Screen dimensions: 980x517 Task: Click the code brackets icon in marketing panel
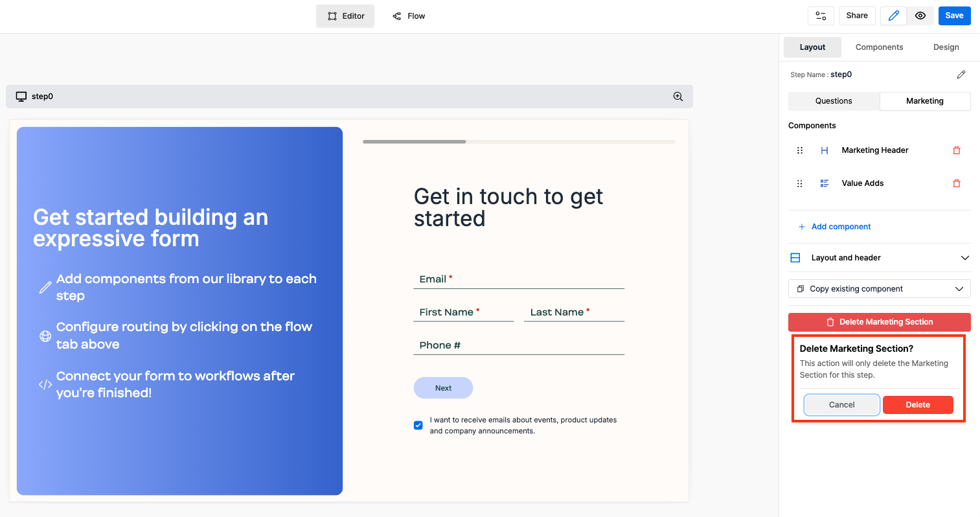(45, 384)
